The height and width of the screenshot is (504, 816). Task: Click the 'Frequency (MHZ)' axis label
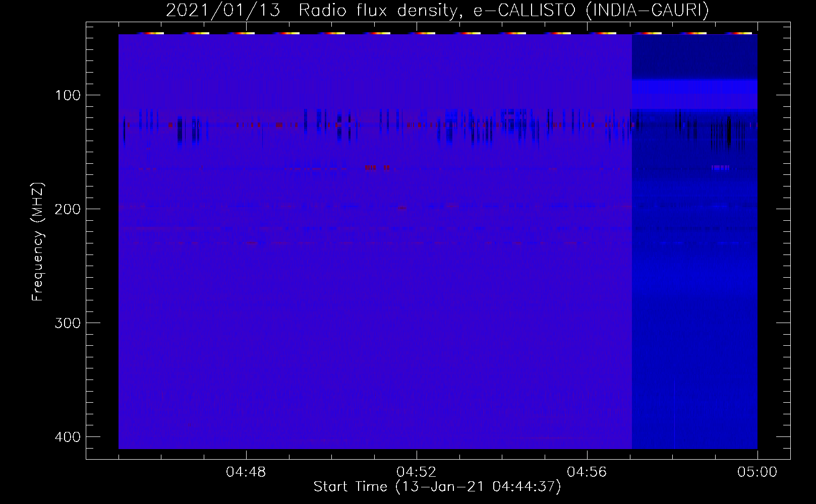click(38, 242)
